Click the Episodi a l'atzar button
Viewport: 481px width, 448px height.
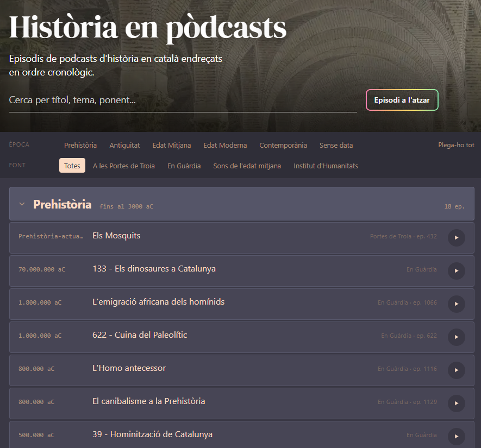(x=402, y=100)
